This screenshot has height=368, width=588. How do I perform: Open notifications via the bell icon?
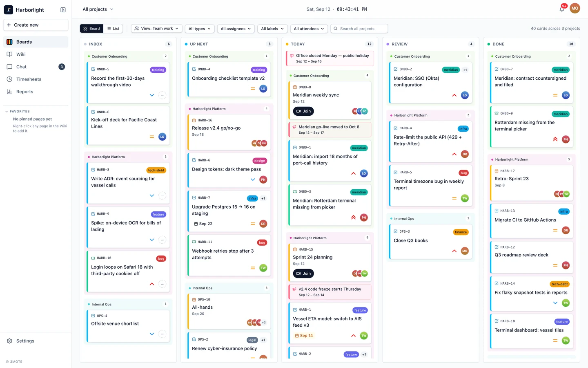562,9
